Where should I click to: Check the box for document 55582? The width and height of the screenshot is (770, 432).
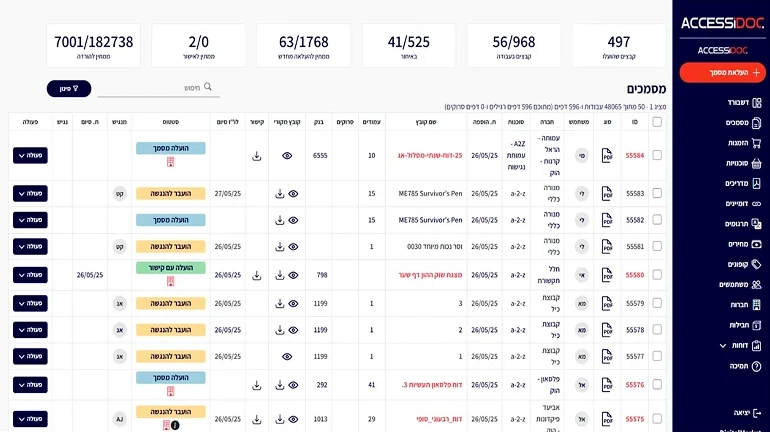(x=657, y=220)
